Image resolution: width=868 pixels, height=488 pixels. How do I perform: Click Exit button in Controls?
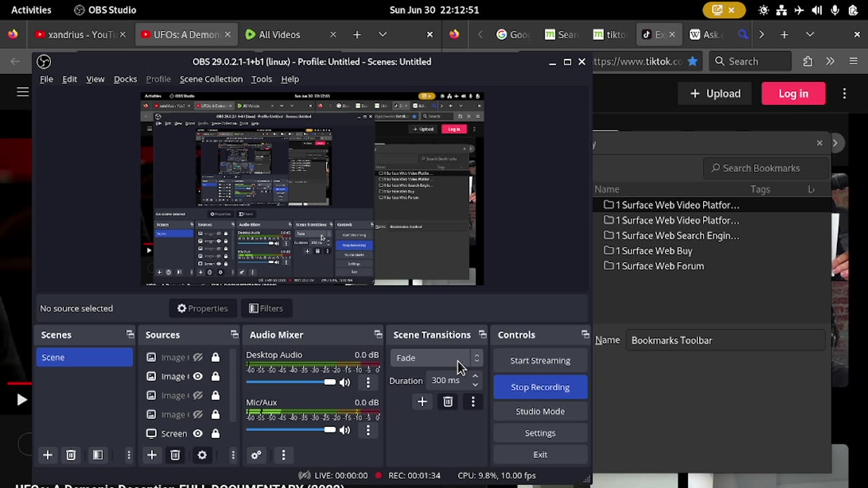click(x=540, y=455)
